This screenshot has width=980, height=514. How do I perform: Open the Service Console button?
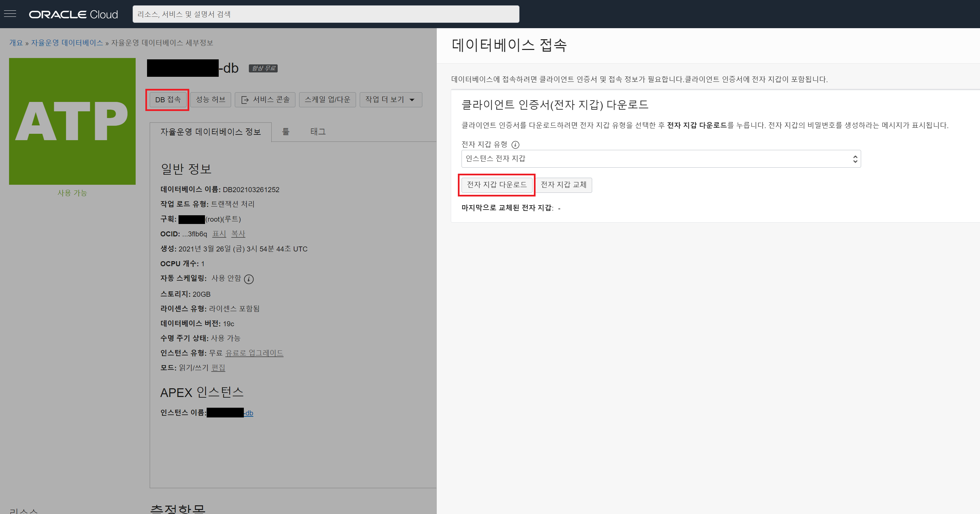[265, 100]
